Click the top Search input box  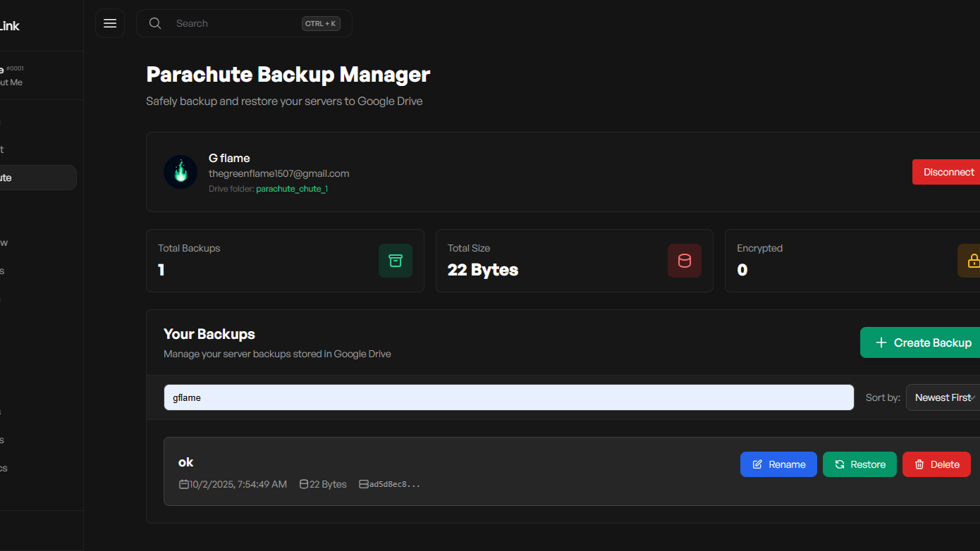point(233,23)
